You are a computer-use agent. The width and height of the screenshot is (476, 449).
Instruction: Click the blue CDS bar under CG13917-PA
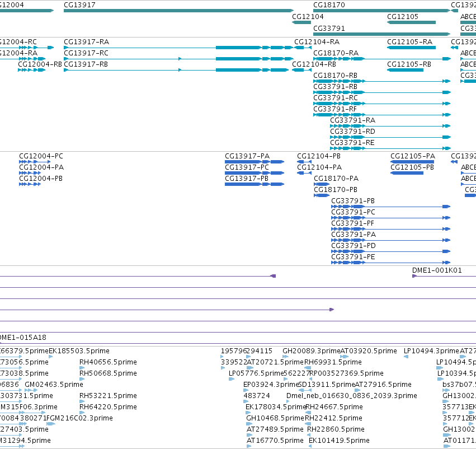pyautogui.click(x=255, y=162)
